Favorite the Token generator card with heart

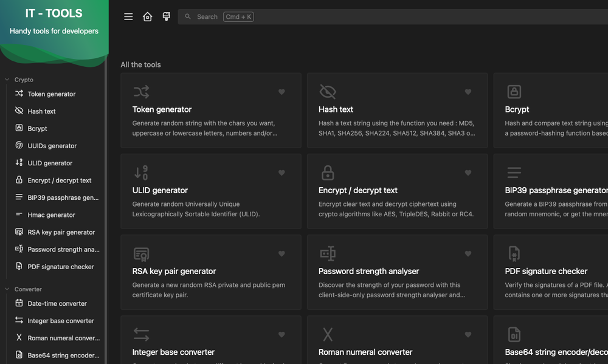(x=282, y=92)
